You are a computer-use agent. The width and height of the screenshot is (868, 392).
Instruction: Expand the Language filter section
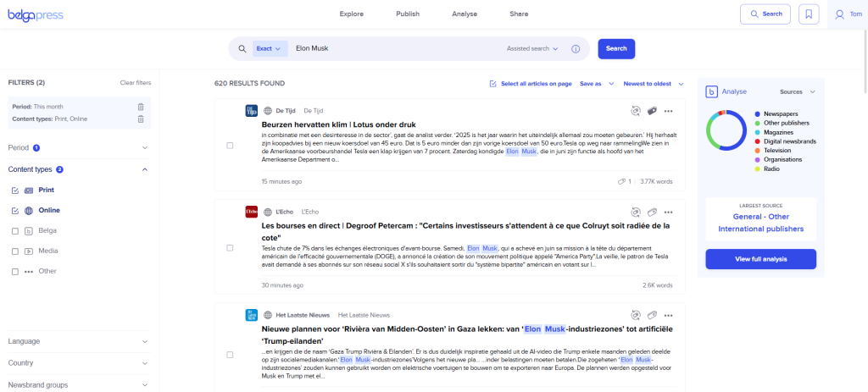(79, 341)
